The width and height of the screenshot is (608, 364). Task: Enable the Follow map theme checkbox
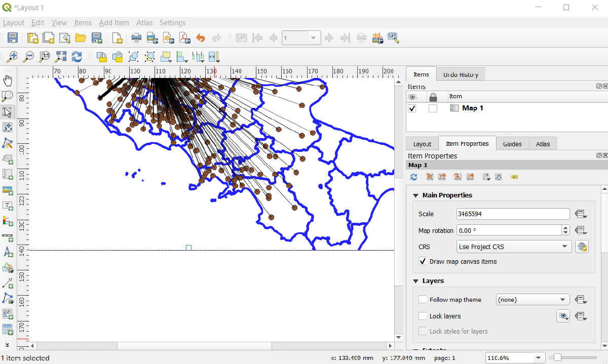click(x=423, y=300)
